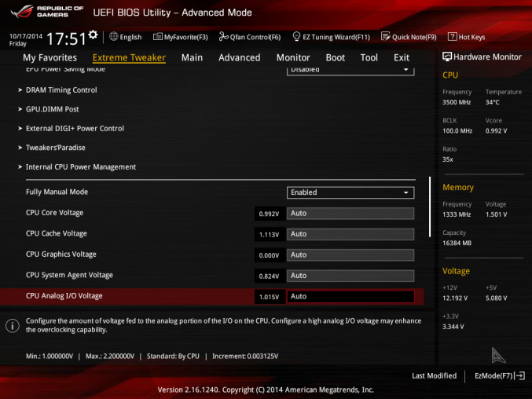This screenshot has height=399, width=532.
Task: Click the 1.501 V memory voltage value
Action: (497, 214)
